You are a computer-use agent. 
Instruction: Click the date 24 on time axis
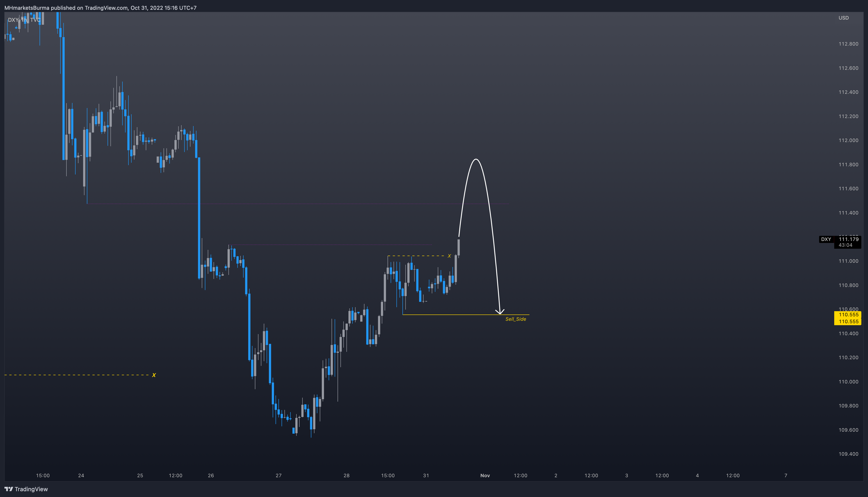point(81,475)
